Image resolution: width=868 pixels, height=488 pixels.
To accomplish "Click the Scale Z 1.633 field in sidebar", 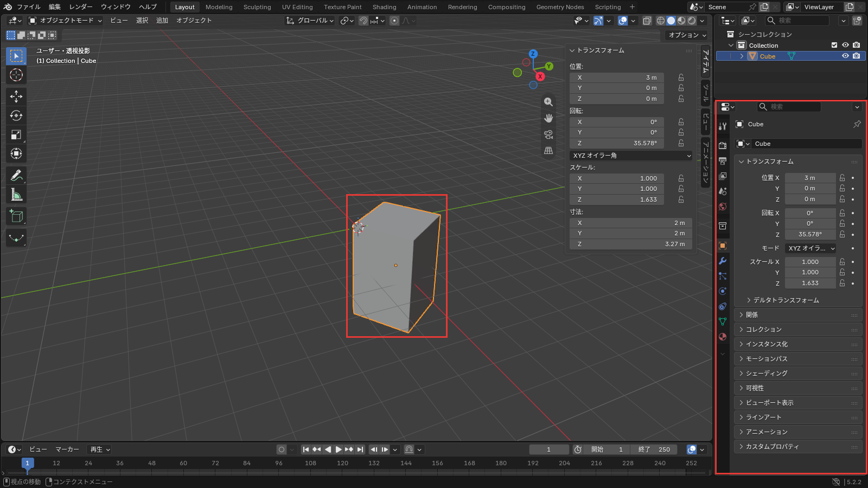I will click(x=617, y=200).
